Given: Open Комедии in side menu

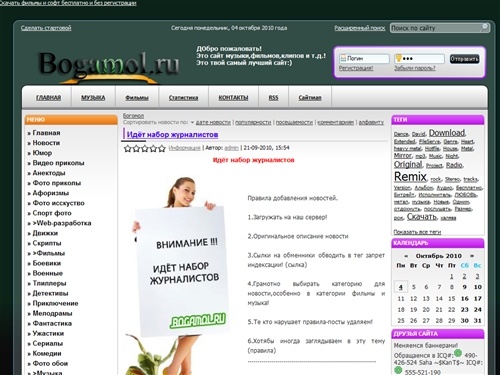Looking at the screenshot, I should point(47,353).
